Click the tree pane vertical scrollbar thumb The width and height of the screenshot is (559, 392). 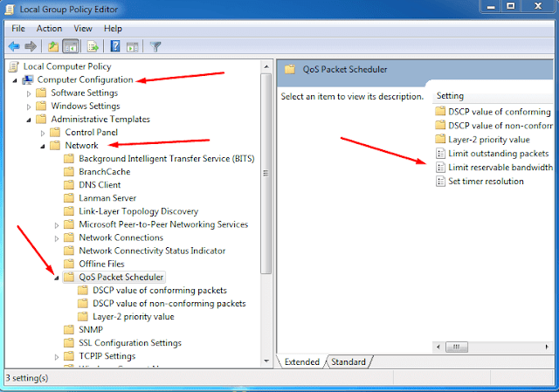pos(266,174)
